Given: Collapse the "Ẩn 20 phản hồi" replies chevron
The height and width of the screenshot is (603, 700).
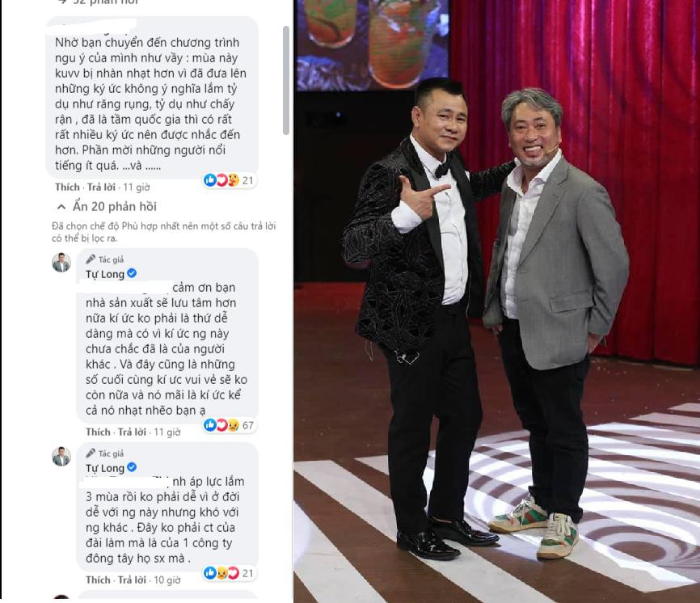Looking at the screenshot, I should coord(61,207).
